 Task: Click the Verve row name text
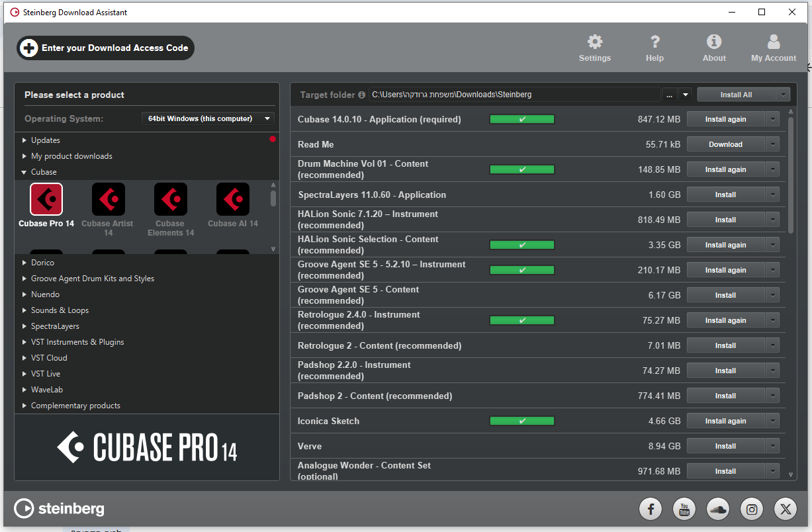tap(310, 446)
